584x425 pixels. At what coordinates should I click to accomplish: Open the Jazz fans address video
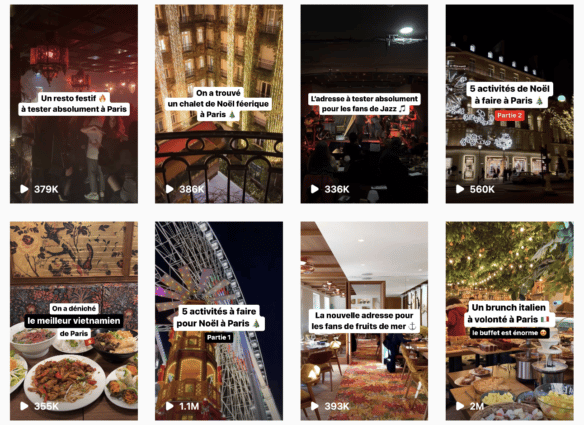[364, 104]
